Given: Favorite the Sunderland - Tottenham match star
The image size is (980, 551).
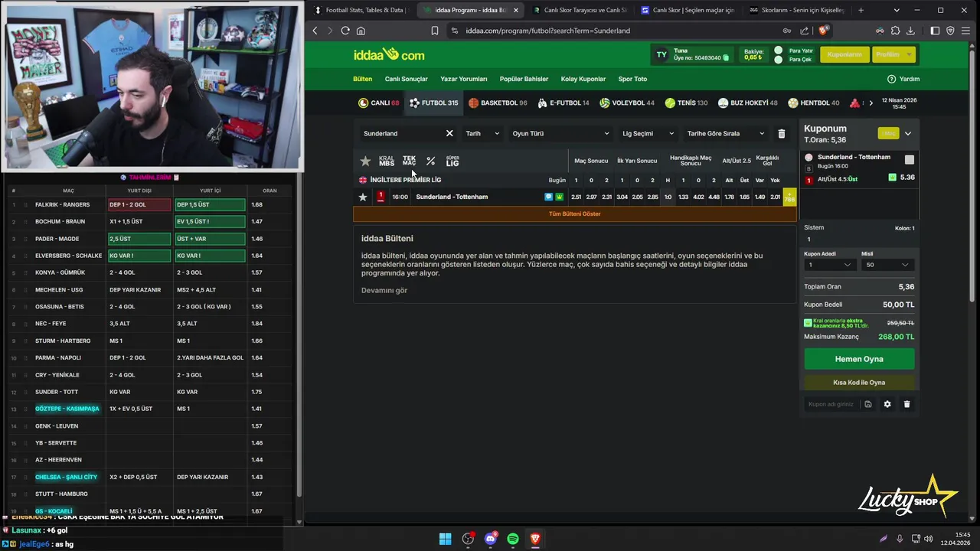Looking at the screenshot, I should [x=363, y=197].
